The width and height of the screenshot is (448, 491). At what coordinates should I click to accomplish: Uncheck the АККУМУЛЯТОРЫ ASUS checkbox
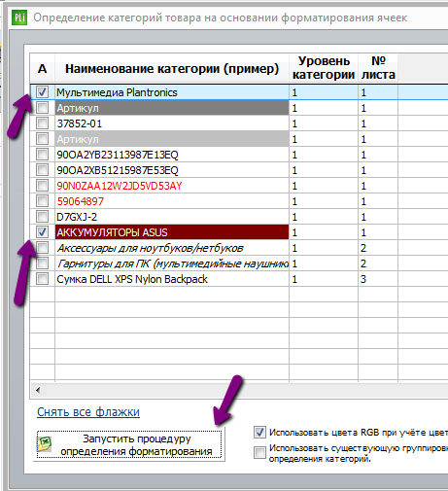tap(42, 232)
